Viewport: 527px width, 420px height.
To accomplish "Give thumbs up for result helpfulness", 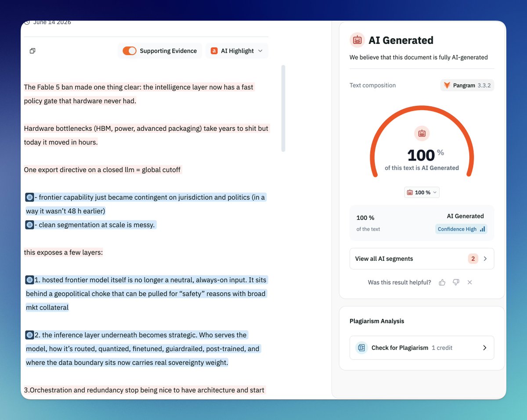I will coord(442,282).
